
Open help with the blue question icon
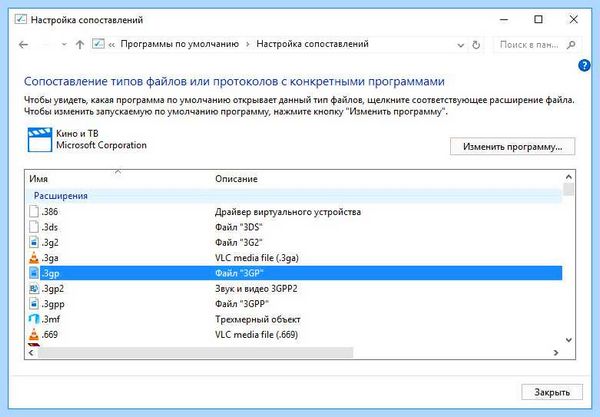pyautogui.click(x=584, y=65)
